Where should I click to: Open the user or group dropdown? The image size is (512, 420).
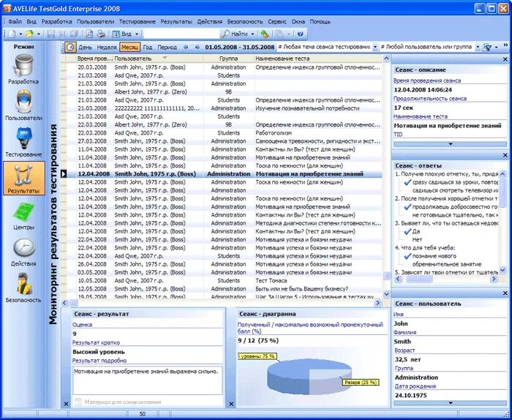tap(478, 48)
